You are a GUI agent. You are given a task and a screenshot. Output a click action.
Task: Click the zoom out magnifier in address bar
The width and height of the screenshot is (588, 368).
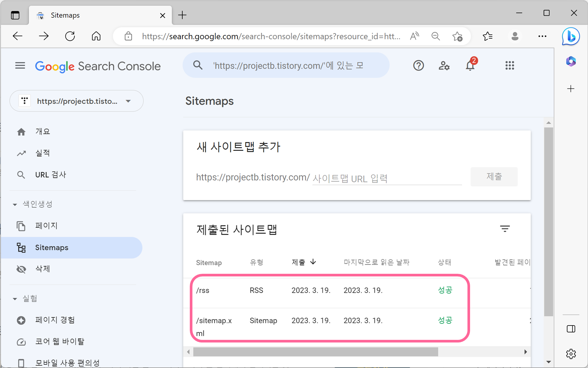436,36
